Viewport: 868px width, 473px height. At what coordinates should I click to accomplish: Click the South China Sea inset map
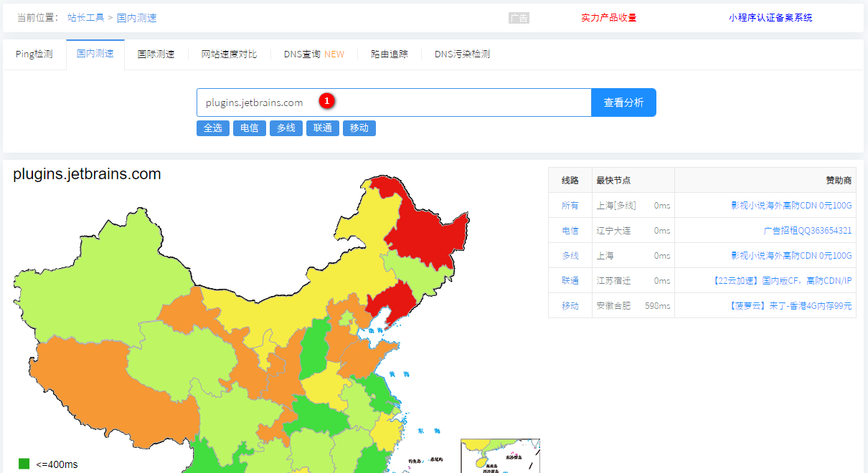(x=500, y=456)
